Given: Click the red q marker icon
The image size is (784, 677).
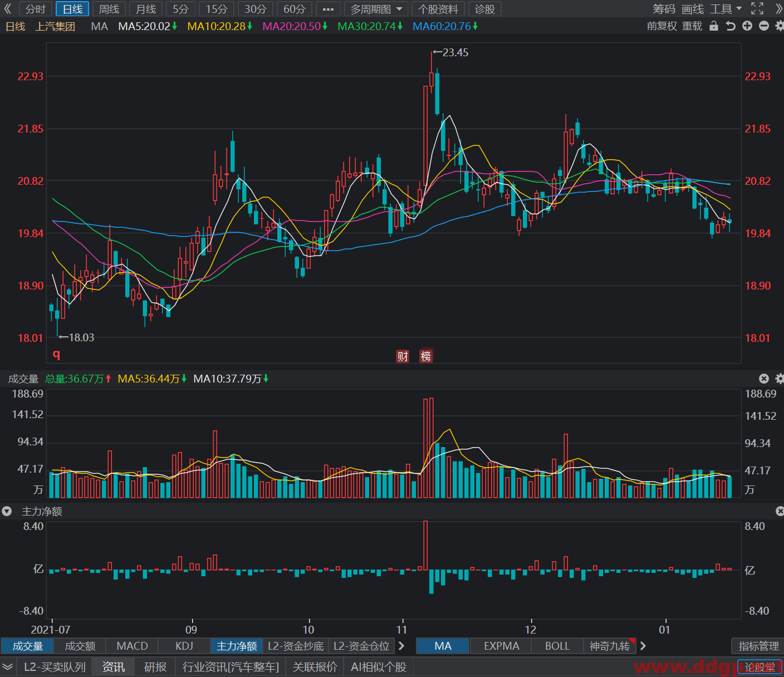Looking at the screenshot, I should [x=56, y=354].
